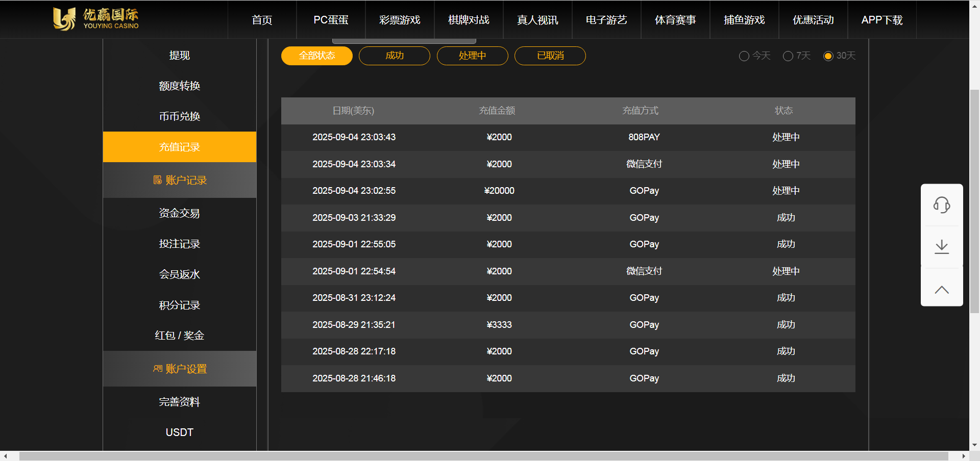Filter records by 已取消 status

click(x=550, y=56)
